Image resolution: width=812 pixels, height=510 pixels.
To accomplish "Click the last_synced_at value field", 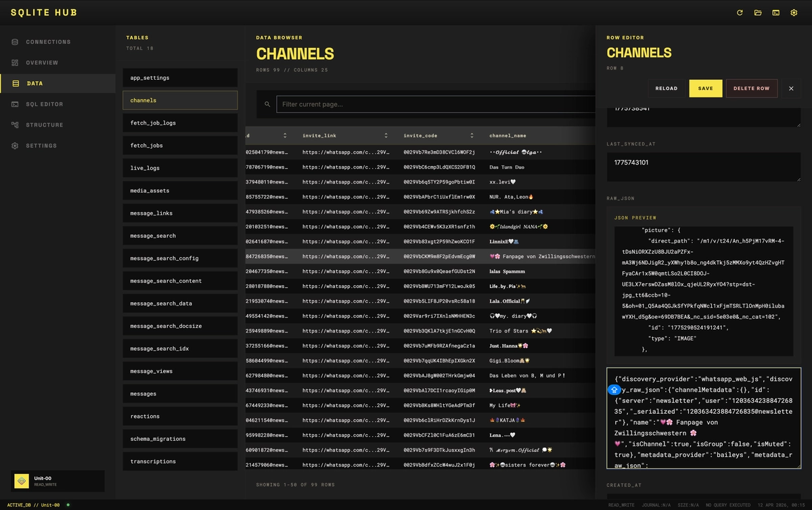I will click(x=704, y=167).
